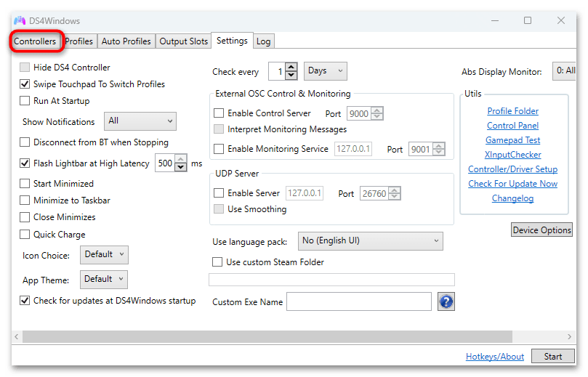Uncheck Swipe Touchpad To Switch Profiles
Image resolution: width=588 pixels, height=377 pixels.
point(25,84)
